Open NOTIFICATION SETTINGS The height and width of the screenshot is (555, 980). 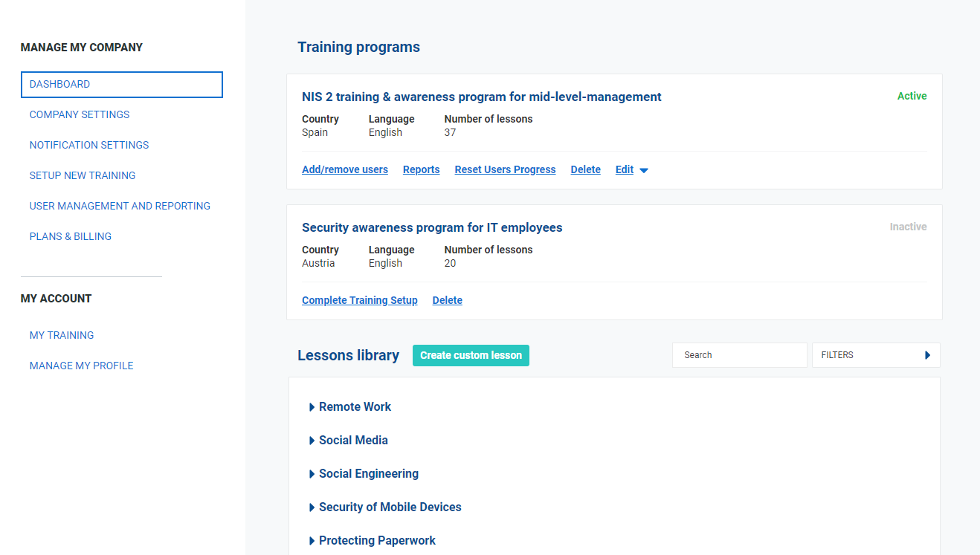88,145
